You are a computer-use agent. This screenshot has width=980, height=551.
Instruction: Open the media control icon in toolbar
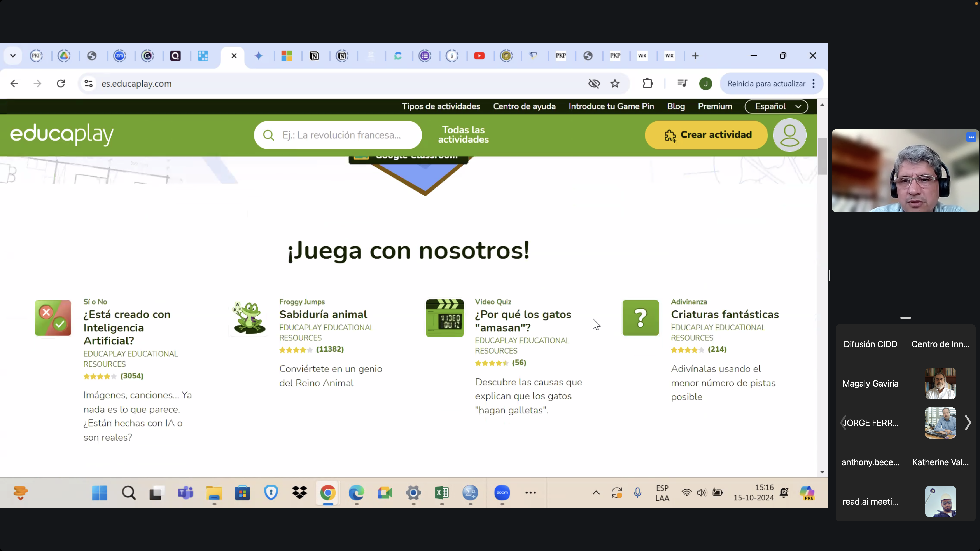[x=682, y=84]
